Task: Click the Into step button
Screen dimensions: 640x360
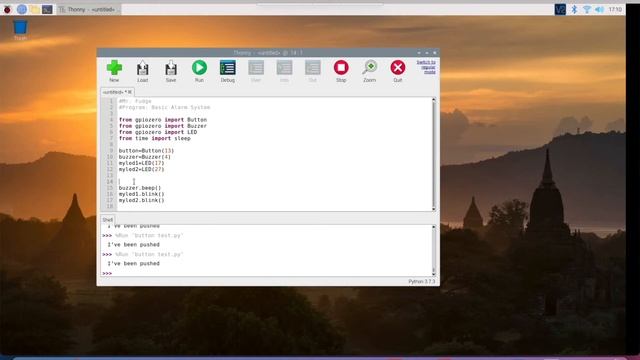Action: click(284, 71)
